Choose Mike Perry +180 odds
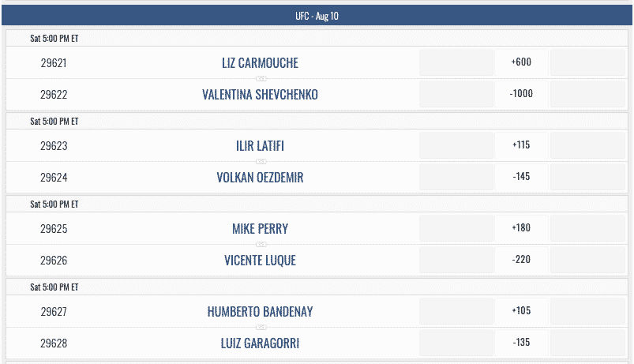 click(x=521, y=228)
